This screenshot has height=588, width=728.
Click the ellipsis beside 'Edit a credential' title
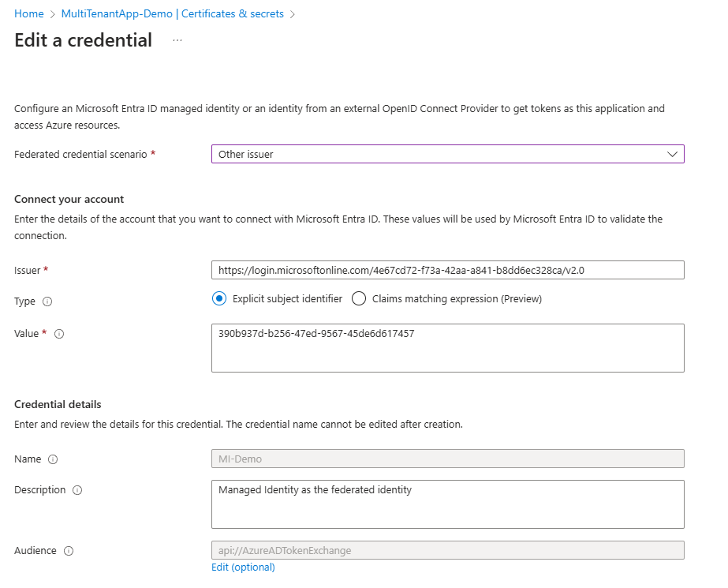(177, 40)
